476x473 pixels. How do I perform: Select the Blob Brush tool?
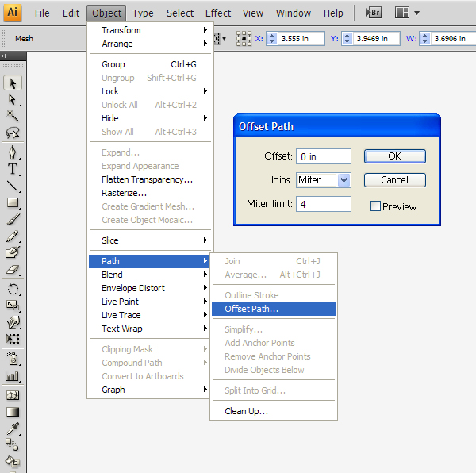[x=13, y=252]
